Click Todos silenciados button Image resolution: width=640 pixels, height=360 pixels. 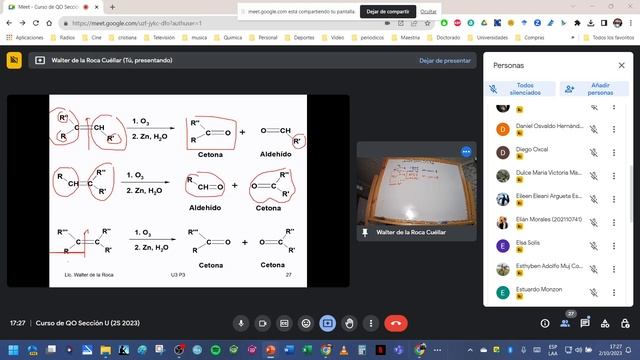[520, 89]
